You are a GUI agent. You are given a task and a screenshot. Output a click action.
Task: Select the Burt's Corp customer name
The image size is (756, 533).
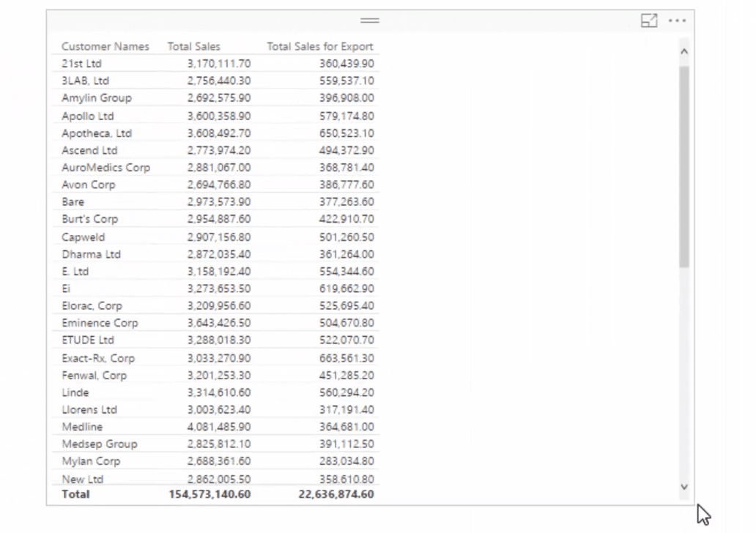[x=89, y=219]
